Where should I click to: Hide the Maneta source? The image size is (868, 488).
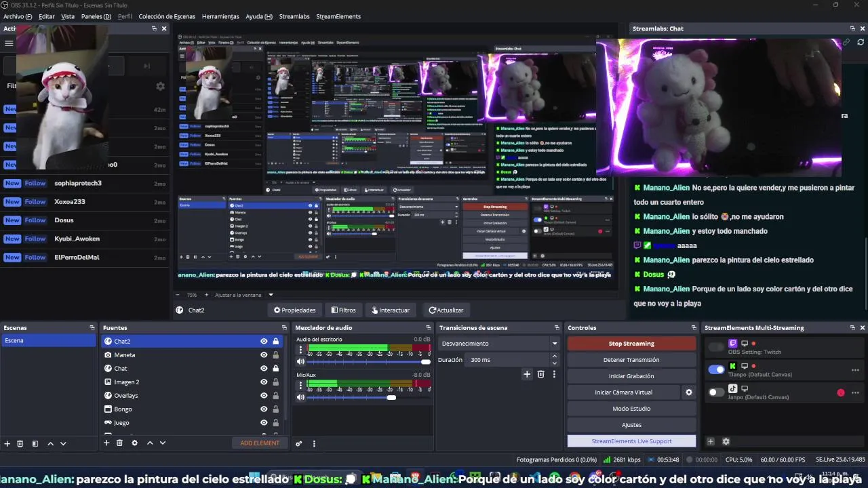pos(264,355)
